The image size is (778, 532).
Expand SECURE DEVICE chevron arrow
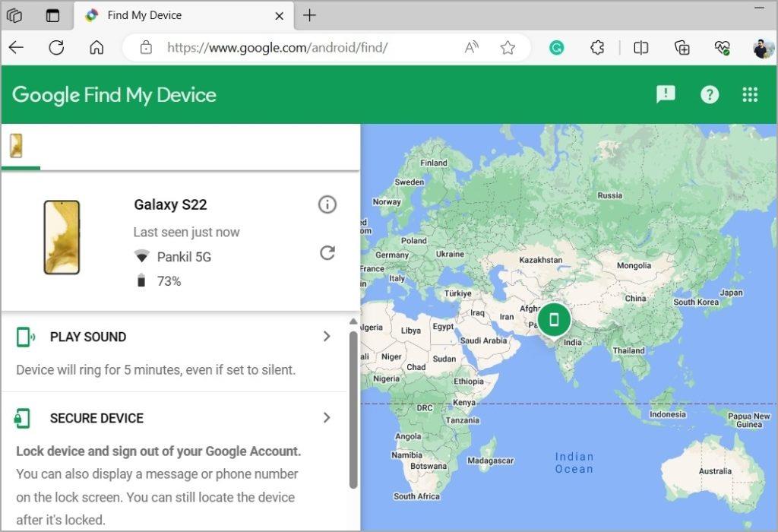(327, 417)
